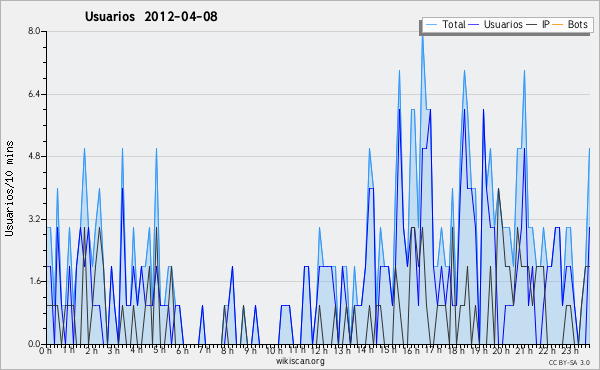
Task: Click the y-axis value 0.0
Action: click(34, 344)
